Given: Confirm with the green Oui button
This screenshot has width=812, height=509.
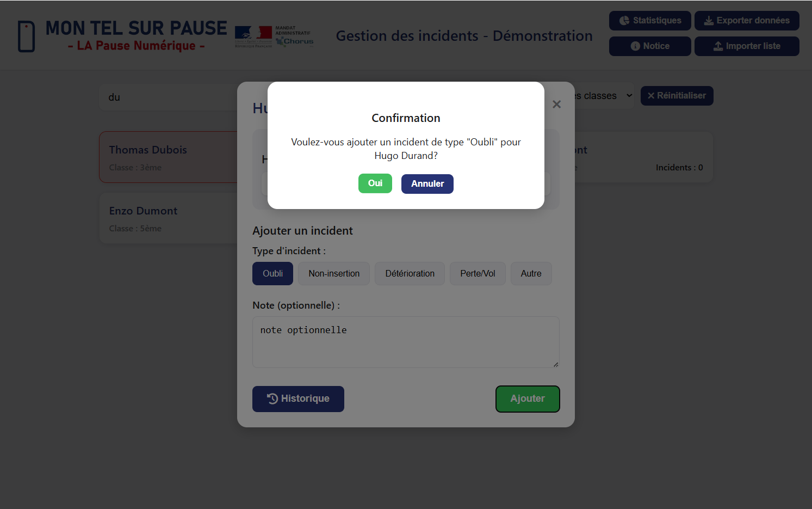Looking at the screenshot, I should [375, 183].
